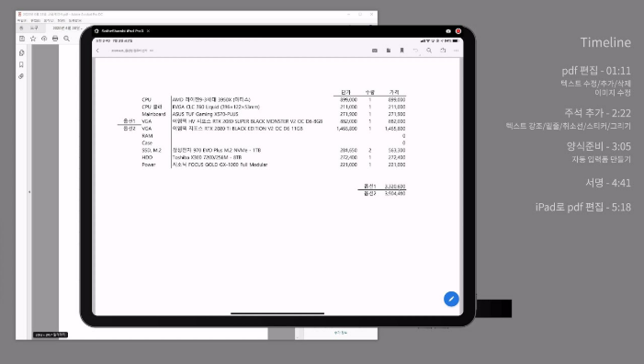The image size is (644, 364).
Task: Click the navigation pane collapse arrow in Acrobat
Action: point(29,192)
